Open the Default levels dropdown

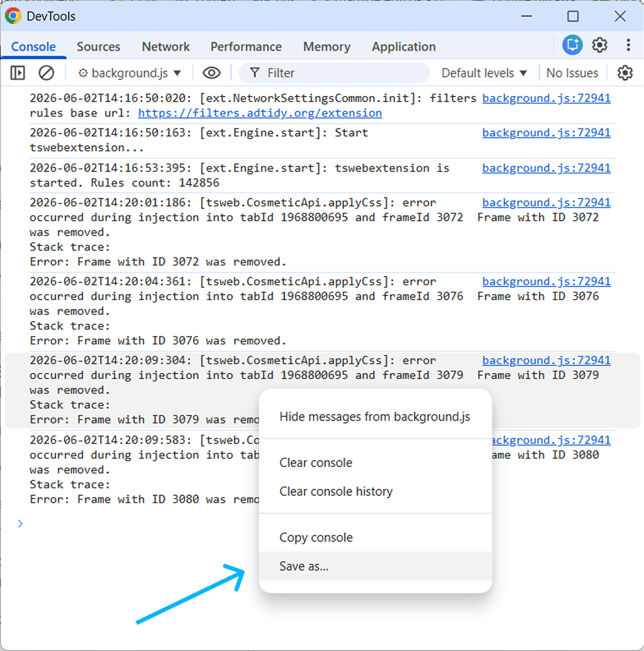click(484, 73)
